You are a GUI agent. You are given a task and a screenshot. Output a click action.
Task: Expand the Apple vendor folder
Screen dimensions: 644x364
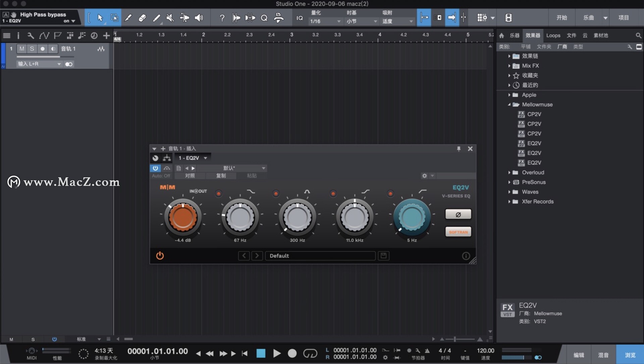[x=509, y=95]
